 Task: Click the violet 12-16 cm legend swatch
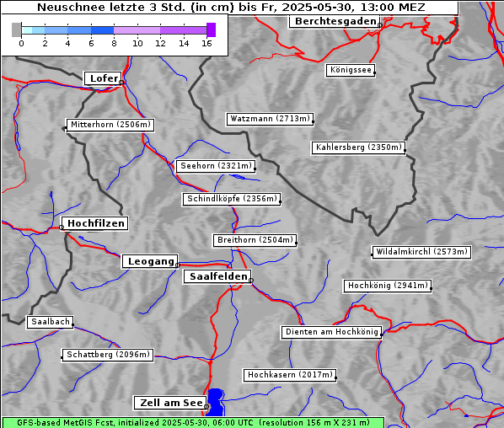(x=183, y=30)
